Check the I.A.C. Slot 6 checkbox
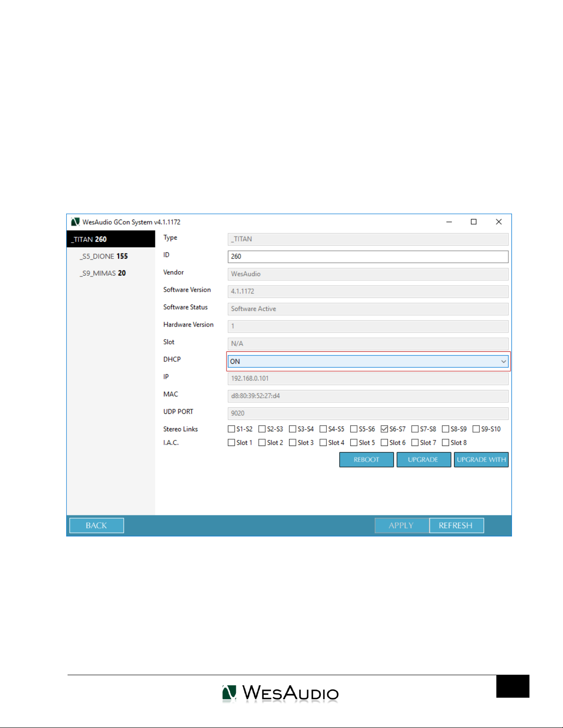 (x=384, y=443)
